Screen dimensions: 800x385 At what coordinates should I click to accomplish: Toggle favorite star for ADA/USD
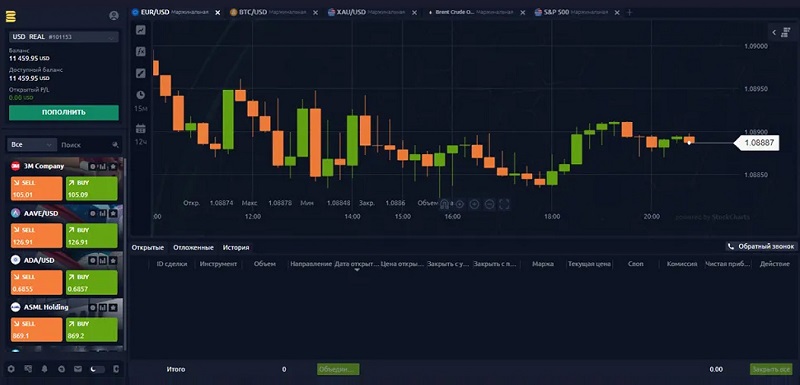(113, 260)
